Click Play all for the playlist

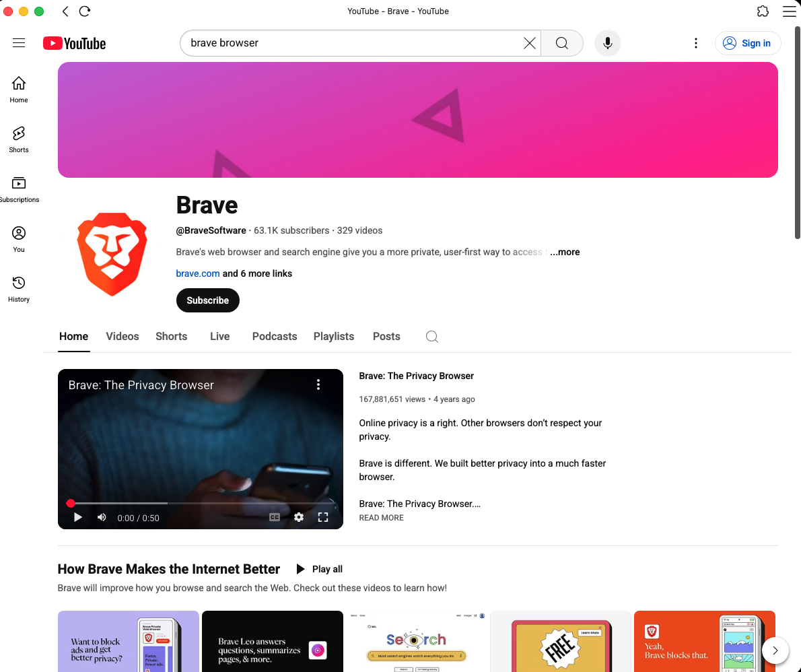click(x=320, y=569)
